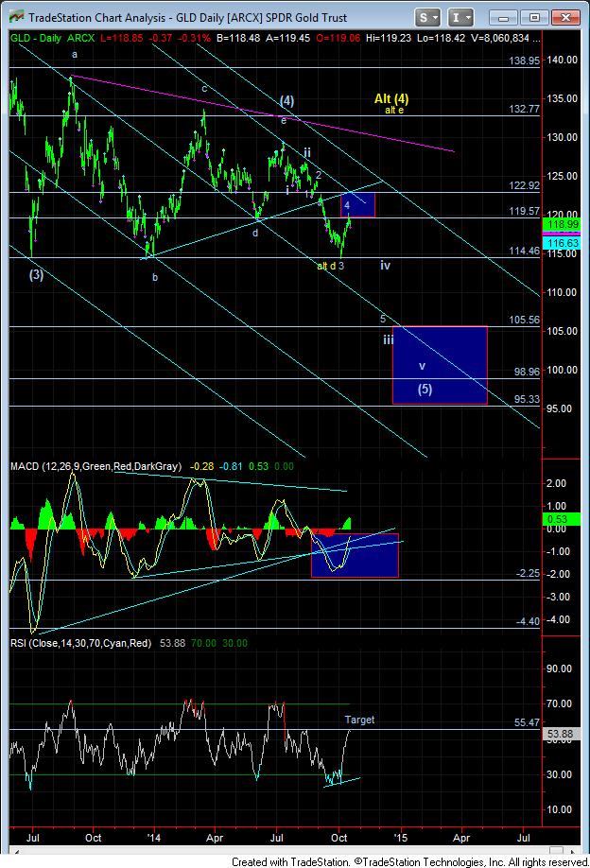This screenshot has width=590, height=868.
Task: Click the '122.92' horizontal level label
Action: (524, 185)
